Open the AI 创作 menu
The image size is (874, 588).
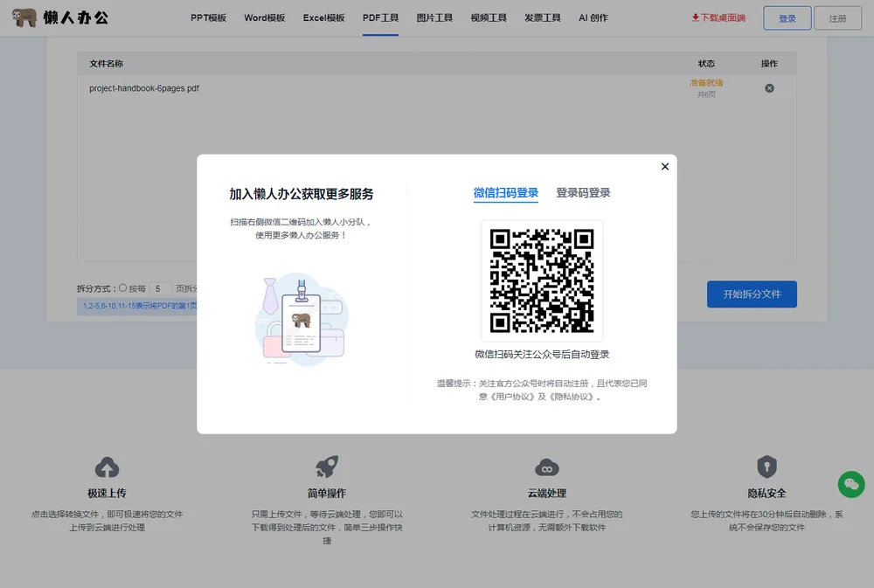[x=593, y=17]
